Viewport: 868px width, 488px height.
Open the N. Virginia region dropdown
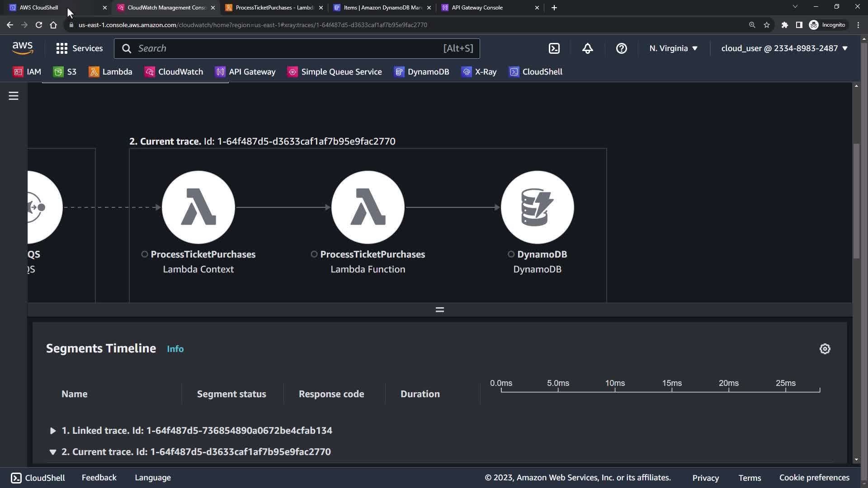673,48
